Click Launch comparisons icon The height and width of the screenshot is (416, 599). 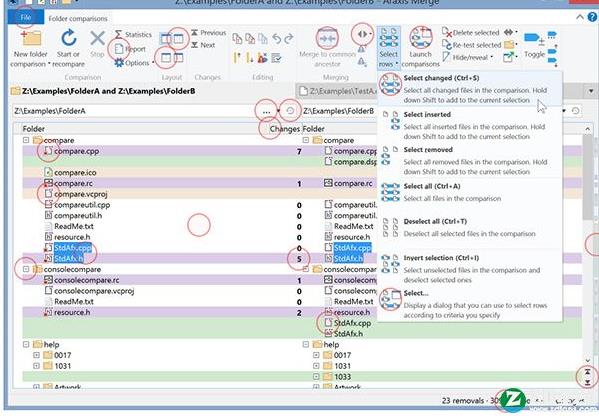(421, 38)
